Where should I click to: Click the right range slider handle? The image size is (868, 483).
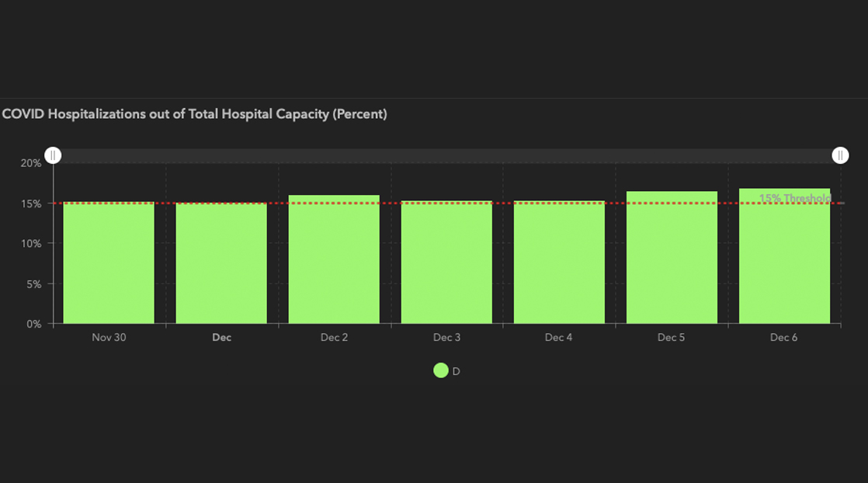tap(840, 155)
